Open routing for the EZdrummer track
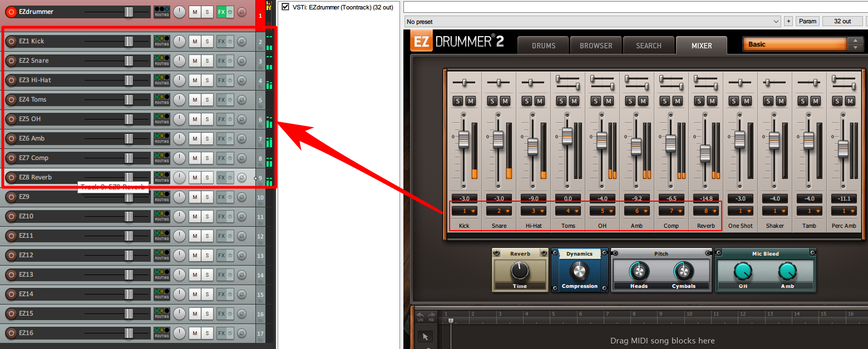The image size is (868, 349). (x=162, y=12)
